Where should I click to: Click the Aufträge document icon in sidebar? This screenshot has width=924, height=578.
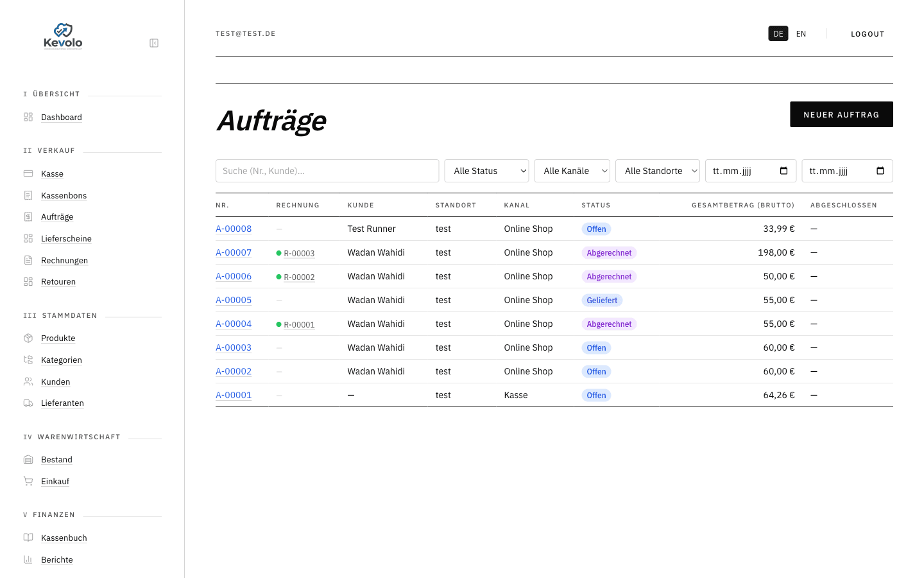pos(28,217)
